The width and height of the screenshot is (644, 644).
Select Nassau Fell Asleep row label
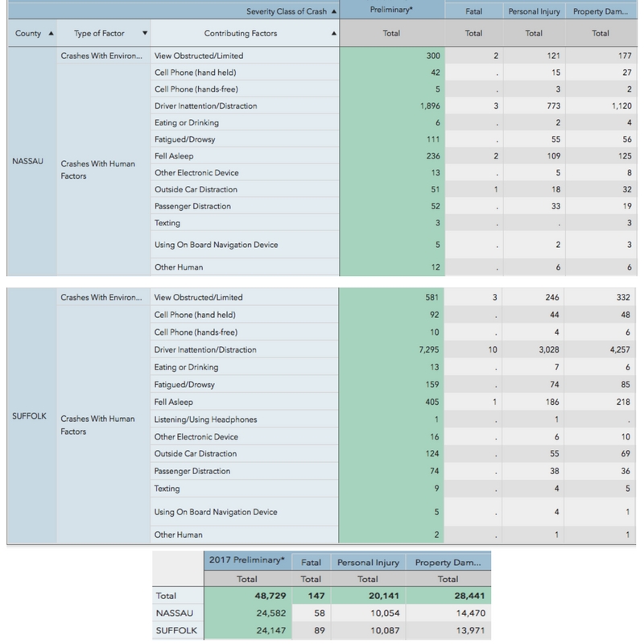tap(174, 156)
